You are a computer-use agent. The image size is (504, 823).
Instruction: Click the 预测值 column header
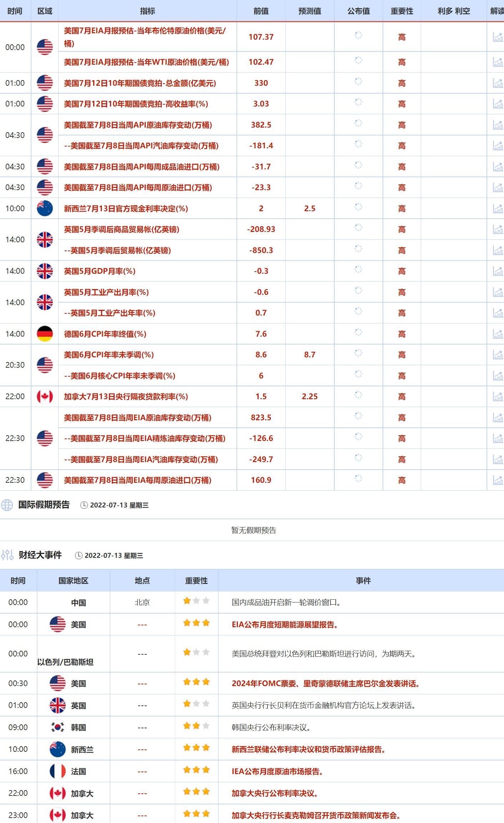[309, 11]
